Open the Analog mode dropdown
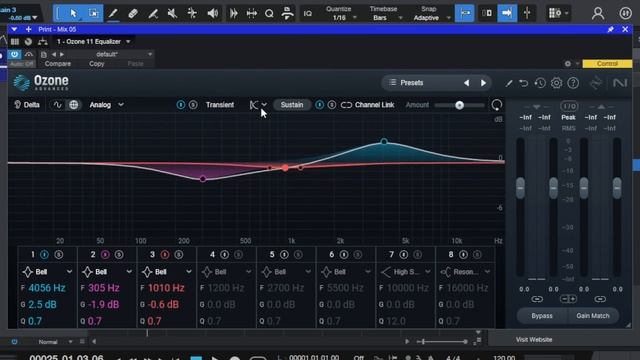Image resolution: width=640 pixels, height=360 pixels. [106, 105]
